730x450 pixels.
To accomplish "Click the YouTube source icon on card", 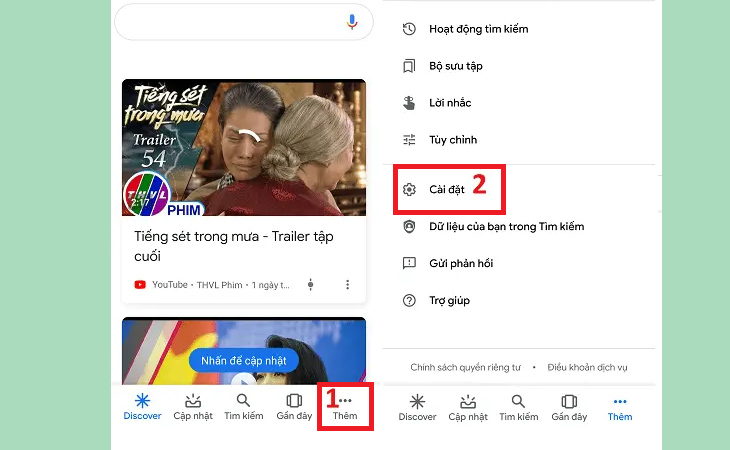I will (x=140, y=284).
